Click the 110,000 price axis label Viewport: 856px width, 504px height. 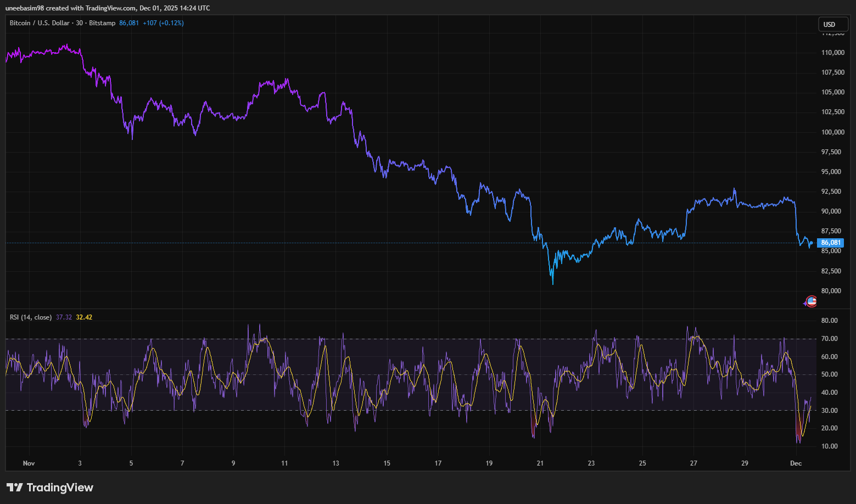[x=832, y=53]
